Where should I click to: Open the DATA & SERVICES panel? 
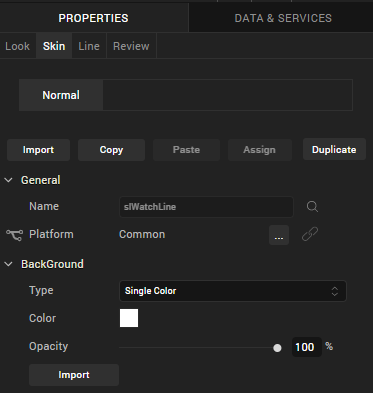pos(283,18)
